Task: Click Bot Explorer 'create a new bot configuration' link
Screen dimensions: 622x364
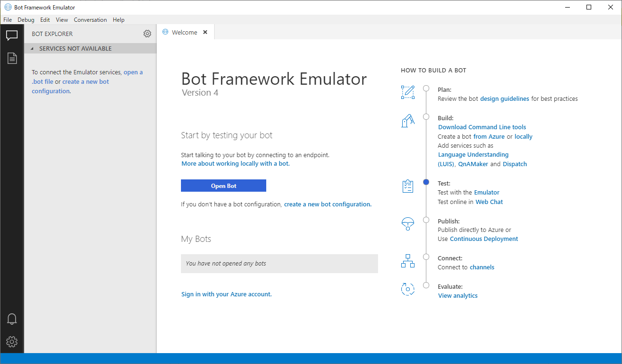Action: pos(70,86)
